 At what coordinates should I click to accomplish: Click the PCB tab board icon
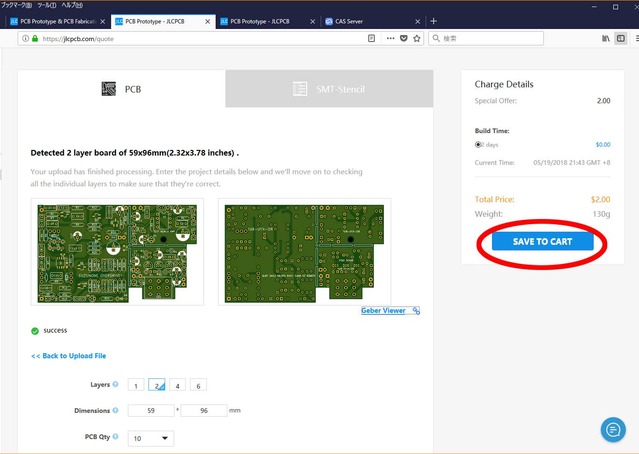(109, 89)
